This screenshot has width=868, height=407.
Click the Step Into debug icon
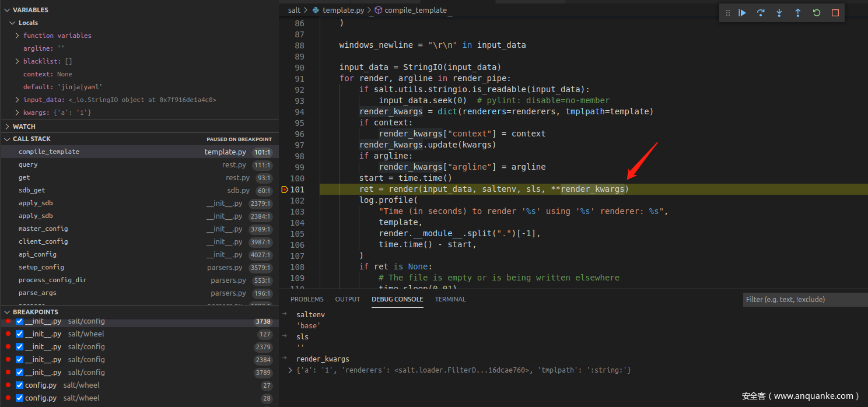coord(779,13)
